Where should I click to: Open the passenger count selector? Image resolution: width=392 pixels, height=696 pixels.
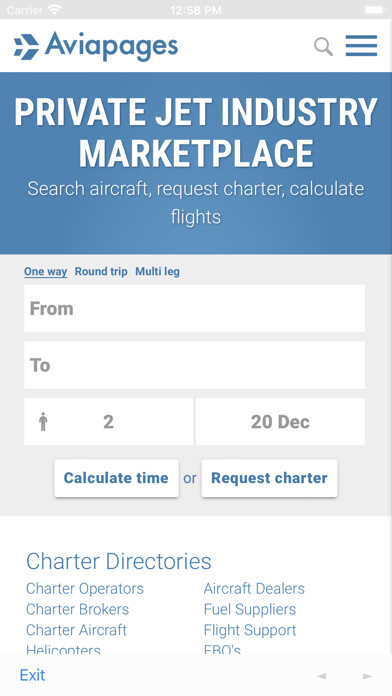108,422
